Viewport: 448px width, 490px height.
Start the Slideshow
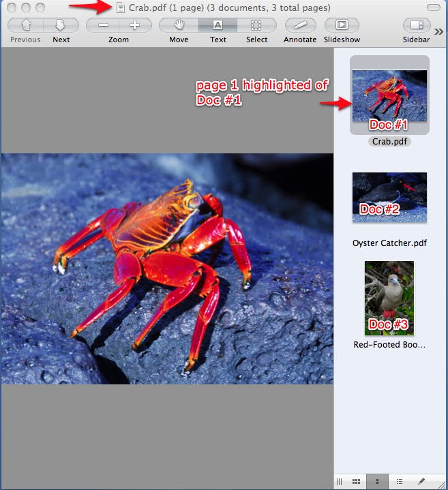342,25
